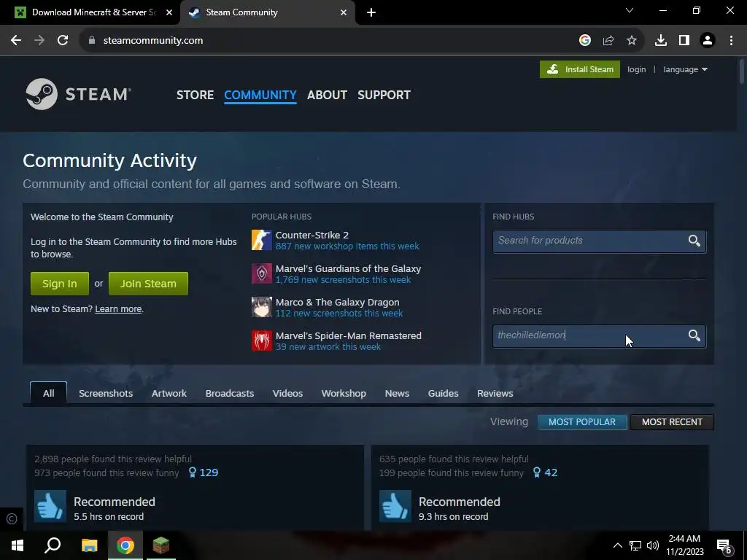Click Marco & The Galaxy Dragon hub icon
747x560 pixels.
click(x=262, y=307)
